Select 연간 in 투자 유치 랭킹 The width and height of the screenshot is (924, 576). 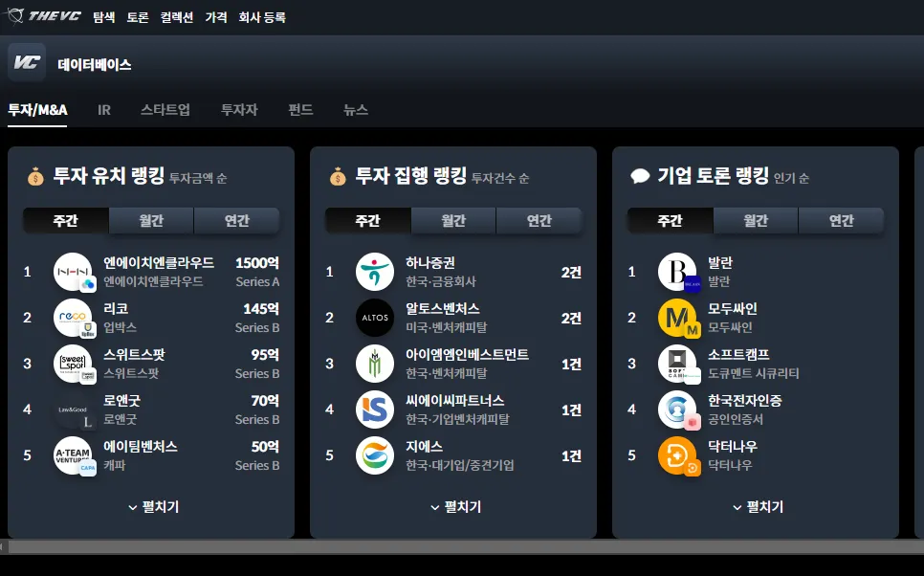tap(237, 220)
